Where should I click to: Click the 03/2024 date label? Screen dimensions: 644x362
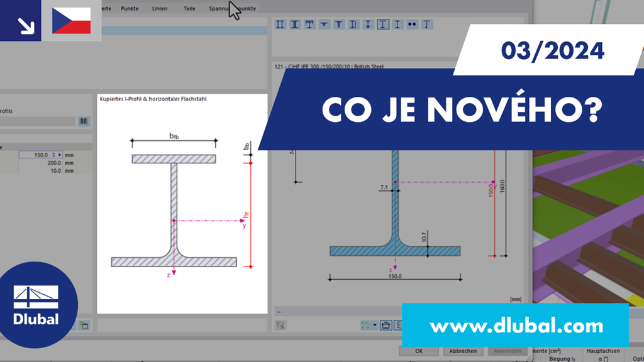click(552, 50)
